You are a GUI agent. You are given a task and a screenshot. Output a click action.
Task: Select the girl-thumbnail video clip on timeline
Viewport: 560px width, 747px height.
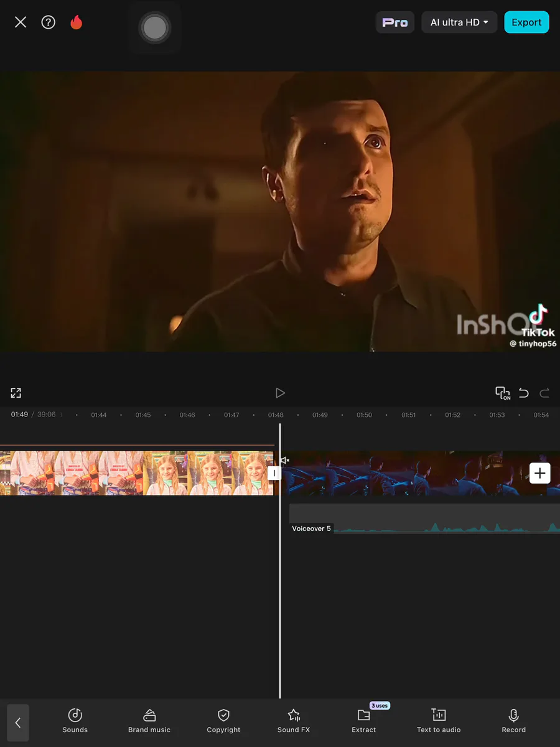(x=137, y=473)
